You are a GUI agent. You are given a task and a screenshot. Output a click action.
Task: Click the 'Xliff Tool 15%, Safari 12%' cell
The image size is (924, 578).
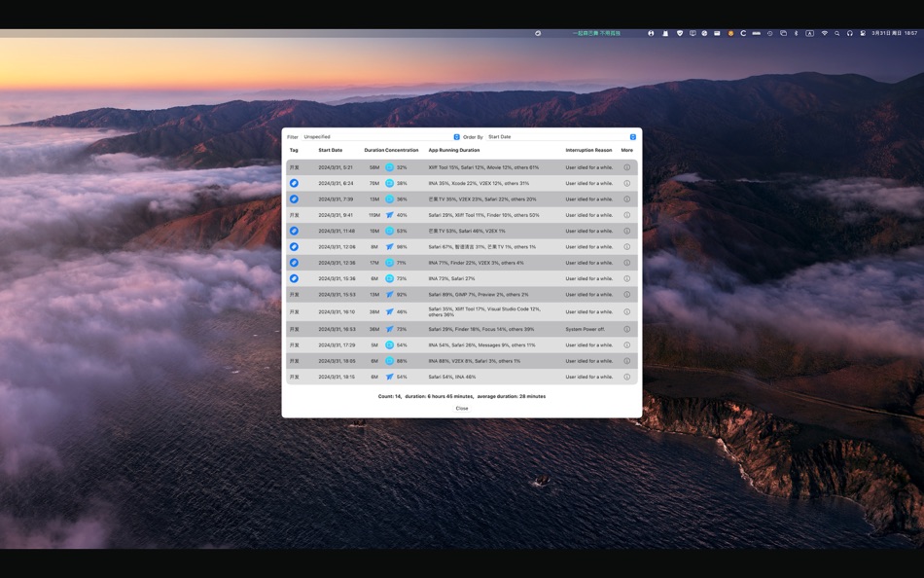pos(483,167)
